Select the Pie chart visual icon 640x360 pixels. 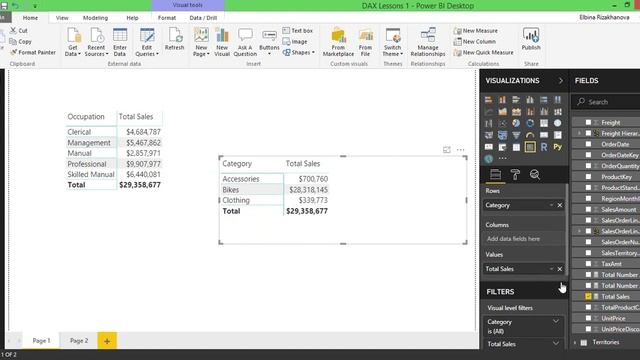(x=516, y=123)
